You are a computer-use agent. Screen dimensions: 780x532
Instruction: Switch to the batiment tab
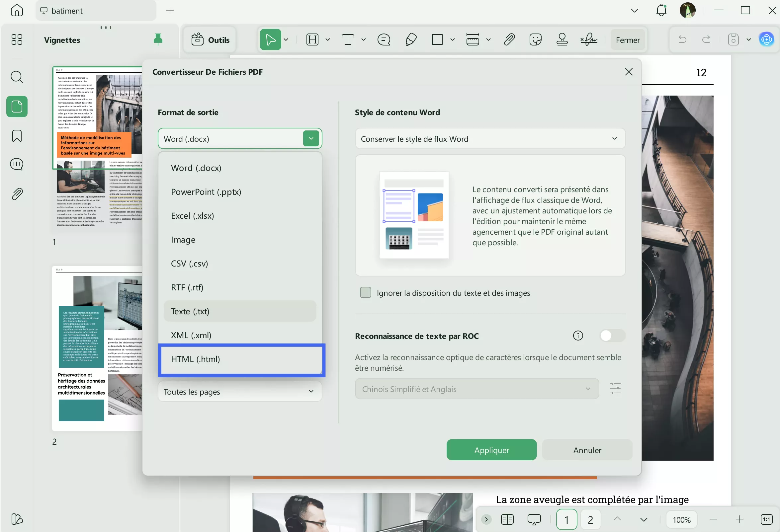pyautogui.click(x=96, y=10)
